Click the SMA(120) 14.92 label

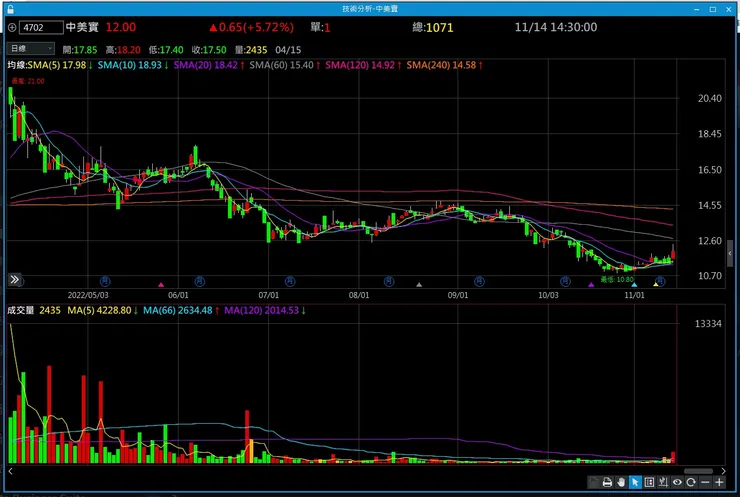click(x=360, y=65)
